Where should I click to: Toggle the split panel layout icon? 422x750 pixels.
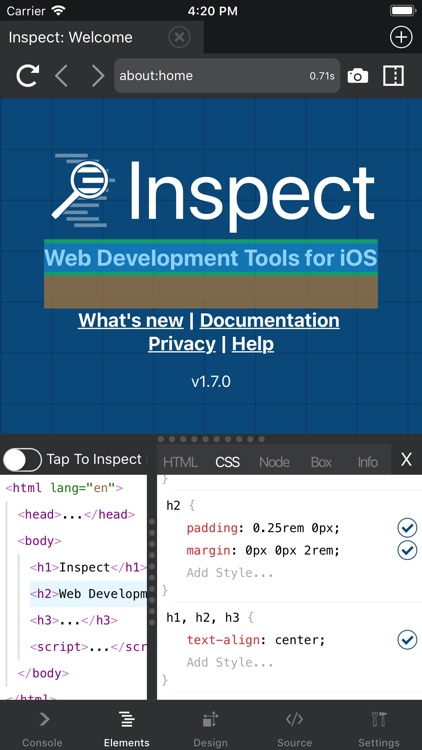393,76
